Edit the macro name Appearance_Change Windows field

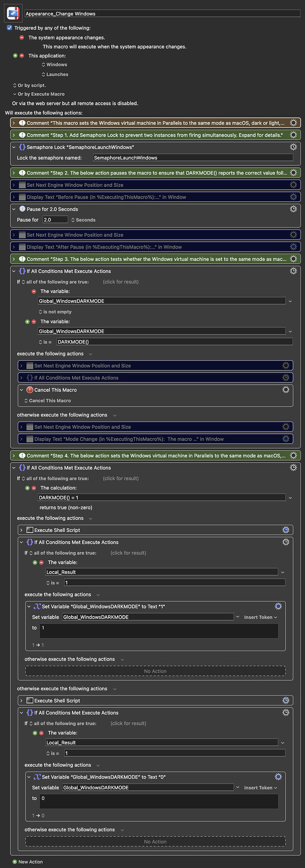pos(162,14)
